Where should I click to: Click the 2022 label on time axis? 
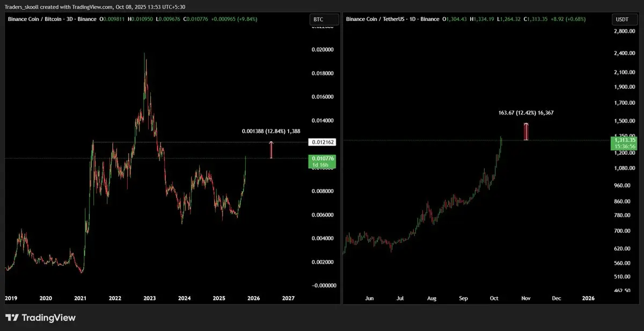(115, 298)
